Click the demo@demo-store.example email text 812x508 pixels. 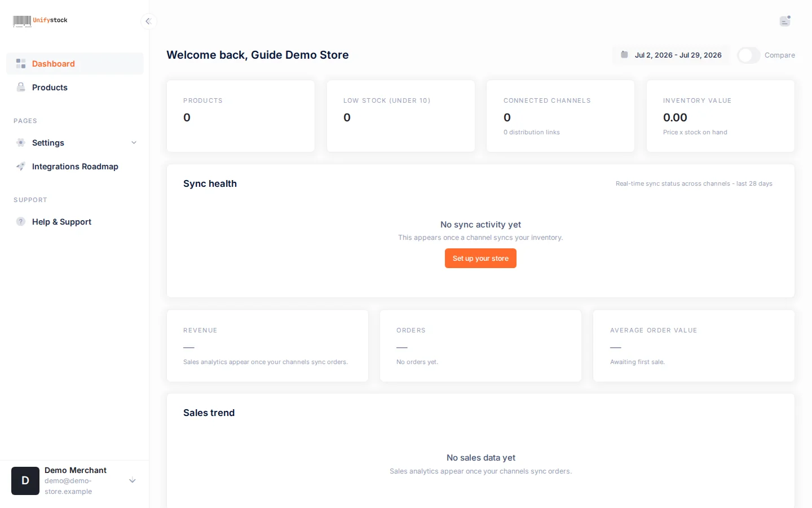click(68, 486)
